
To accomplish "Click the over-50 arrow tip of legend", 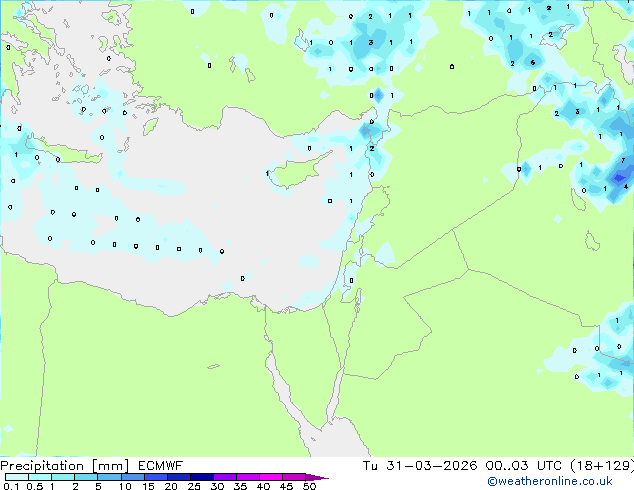I will (317, 477).
